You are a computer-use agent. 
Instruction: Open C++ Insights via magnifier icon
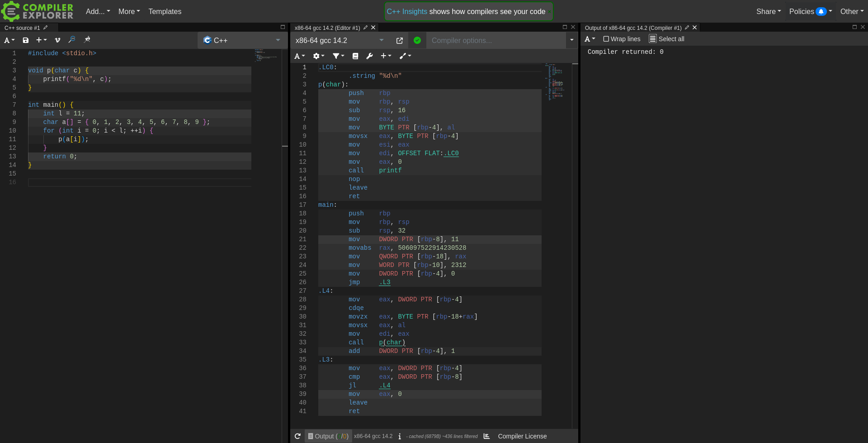click(72, 40)
